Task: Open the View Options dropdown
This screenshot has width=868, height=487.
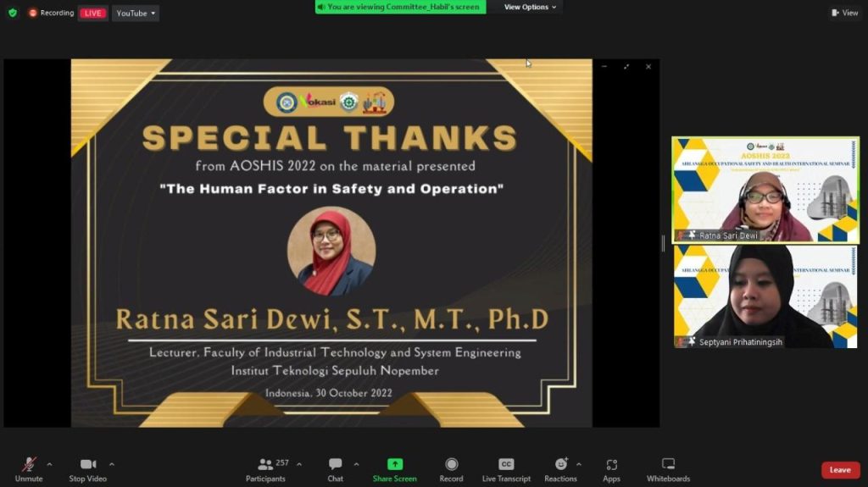Action: click(530, 7)
